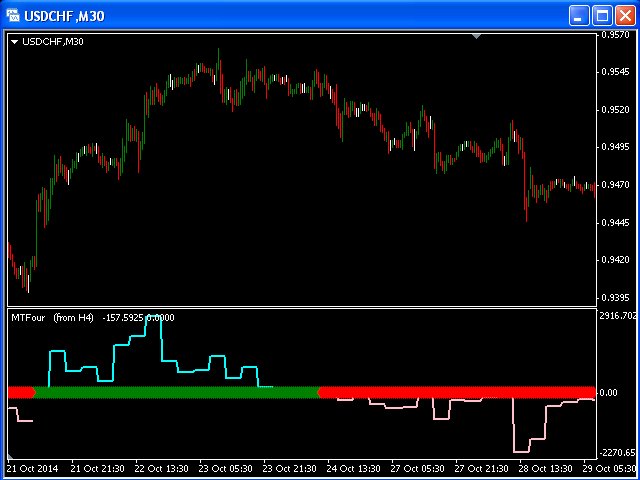
Task: Click the indicator value -157.5925
Action: click(124, 318)
